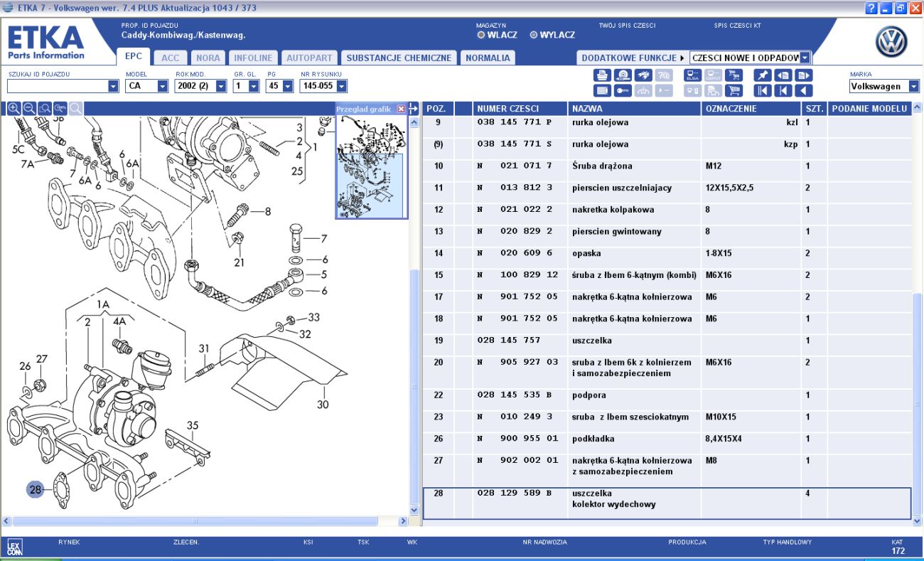924x561 pixels.
Task: Expand the CZESCI NOWE I ODPADOW dropdown
Action: pos(805,58)
